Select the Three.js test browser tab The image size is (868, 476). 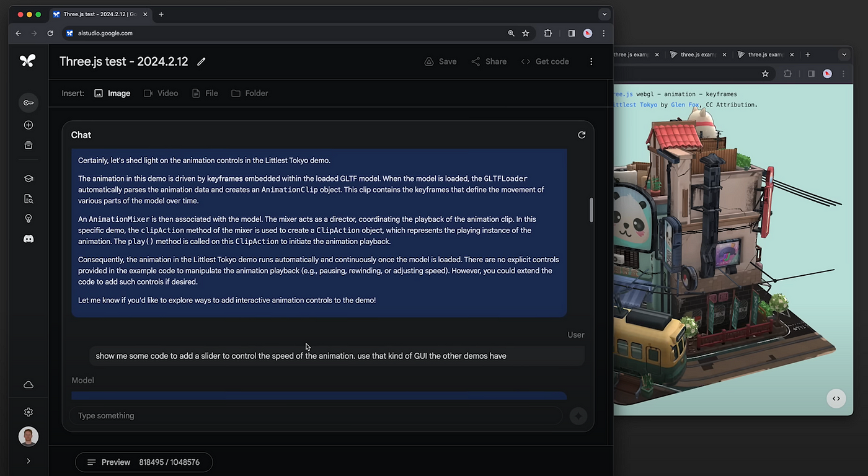100,14
